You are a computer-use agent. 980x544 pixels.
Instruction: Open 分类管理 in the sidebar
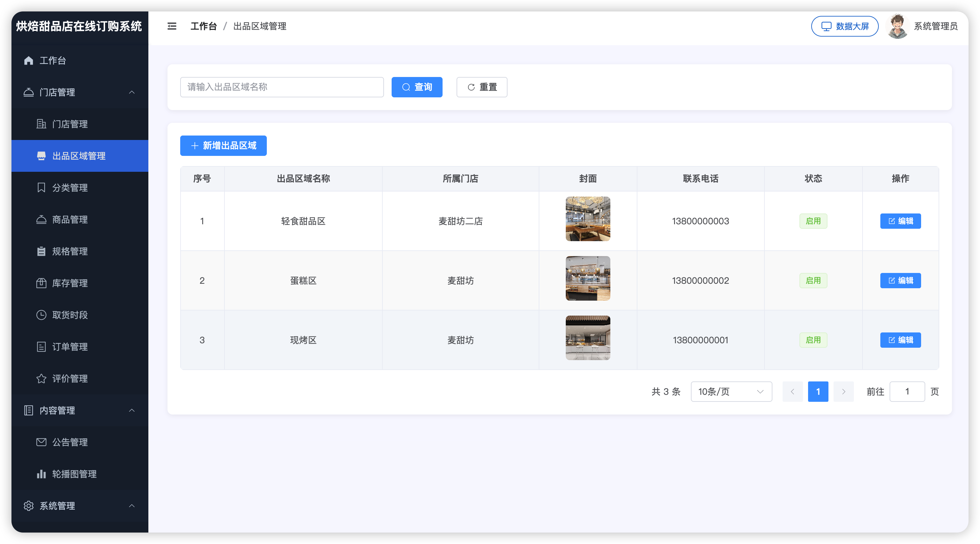80,188
